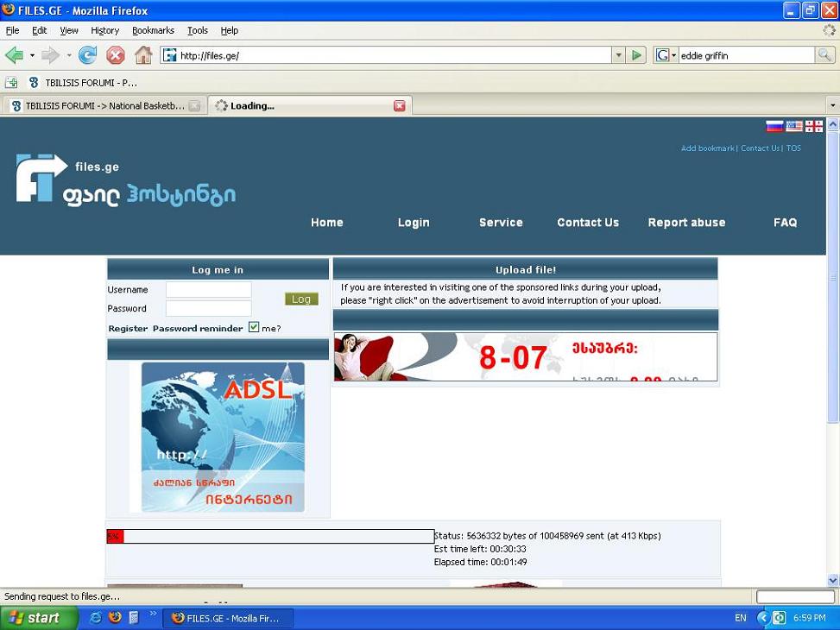The image size is (840, 630).
Task: Click the add bookmark toolbar icon
Action: pyautogui.click(x=11, y=83)
